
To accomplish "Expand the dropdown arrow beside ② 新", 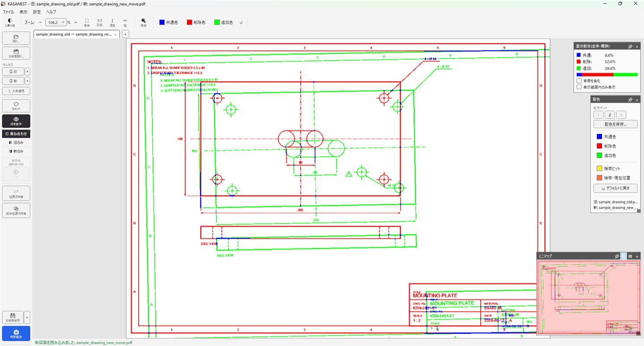I will click(27, 81).
